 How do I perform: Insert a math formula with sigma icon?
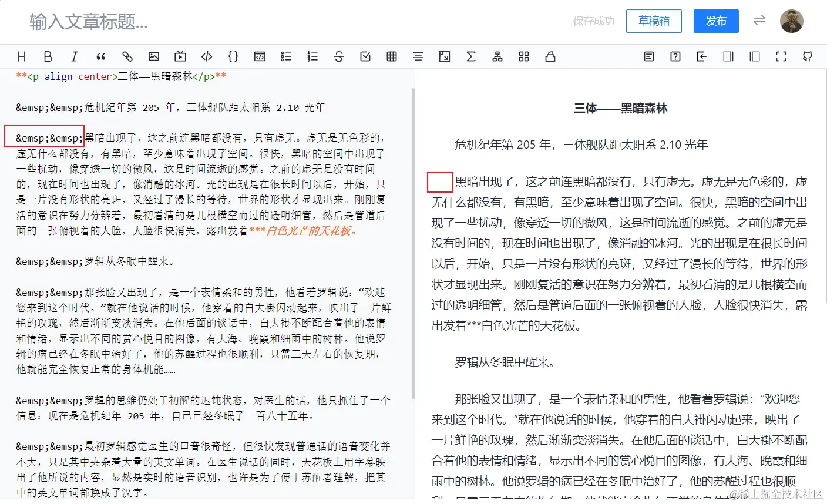tap(471, 56)
